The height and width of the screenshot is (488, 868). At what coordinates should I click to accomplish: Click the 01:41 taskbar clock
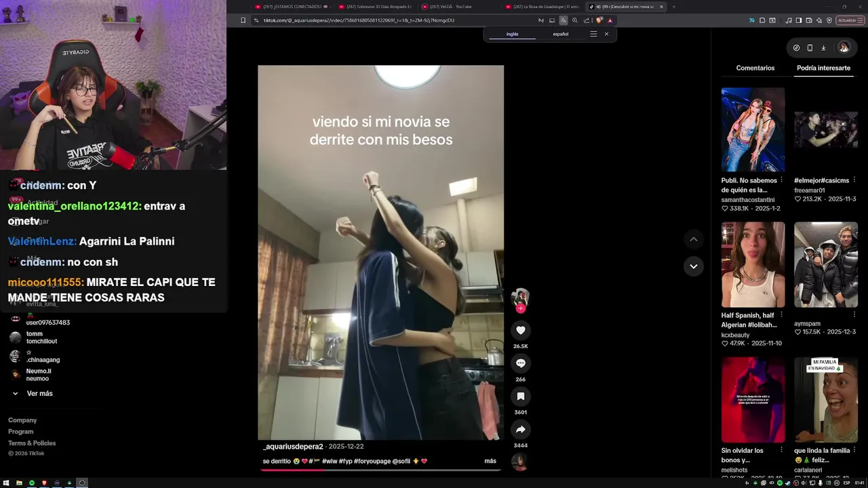(859, 483)
